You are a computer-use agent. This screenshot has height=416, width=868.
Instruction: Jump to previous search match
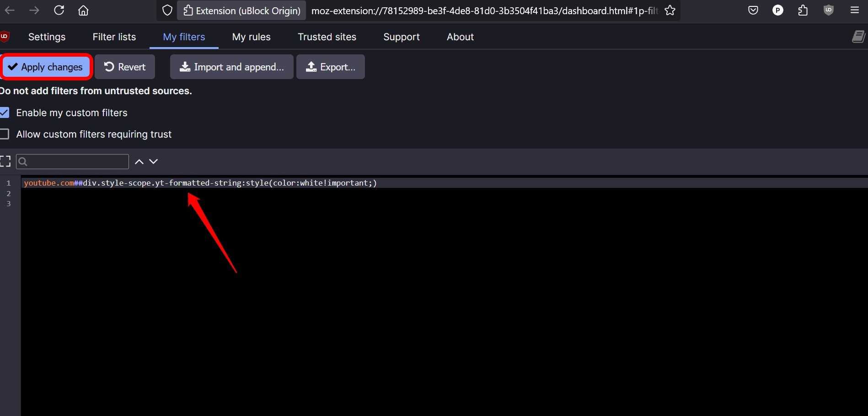pyautogui.click(x=139, y=161)
